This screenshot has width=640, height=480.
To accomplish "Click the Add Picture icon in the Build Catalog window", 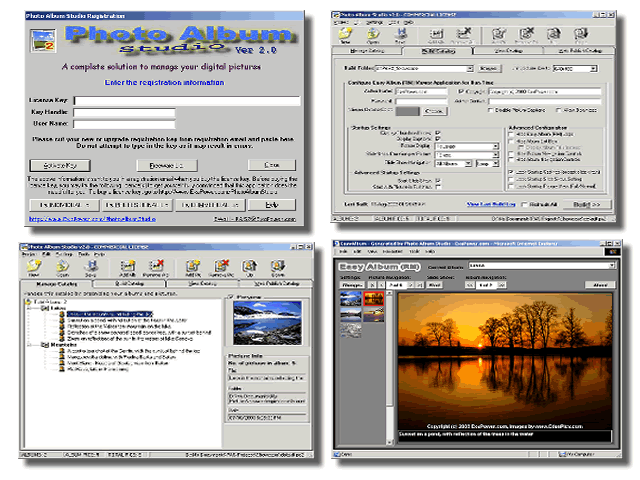I will tap(499, 34).
